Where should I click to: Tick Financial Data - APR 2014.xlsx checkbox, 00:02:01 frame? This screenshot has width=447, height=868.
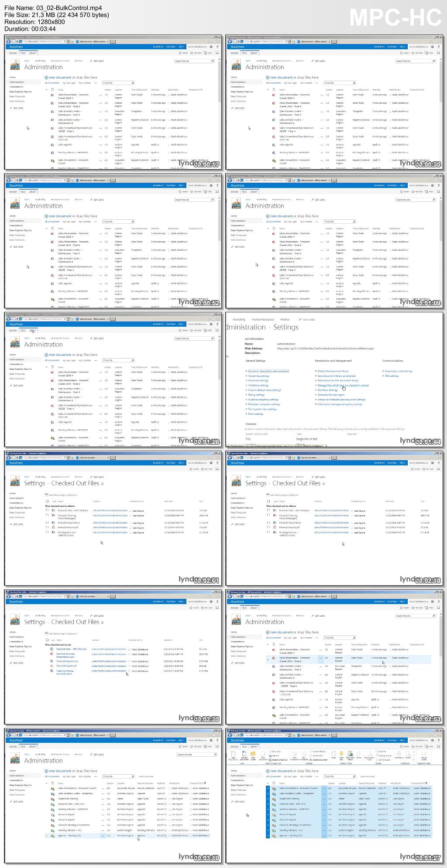click(x=48, y=510)
